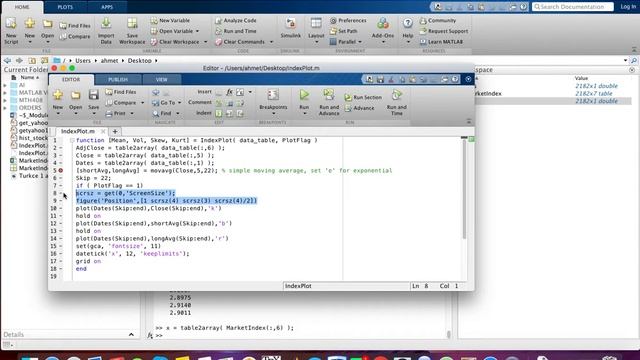Click New Script icon in HOME ribbon
Screen dimensions: 640x360
11,24
